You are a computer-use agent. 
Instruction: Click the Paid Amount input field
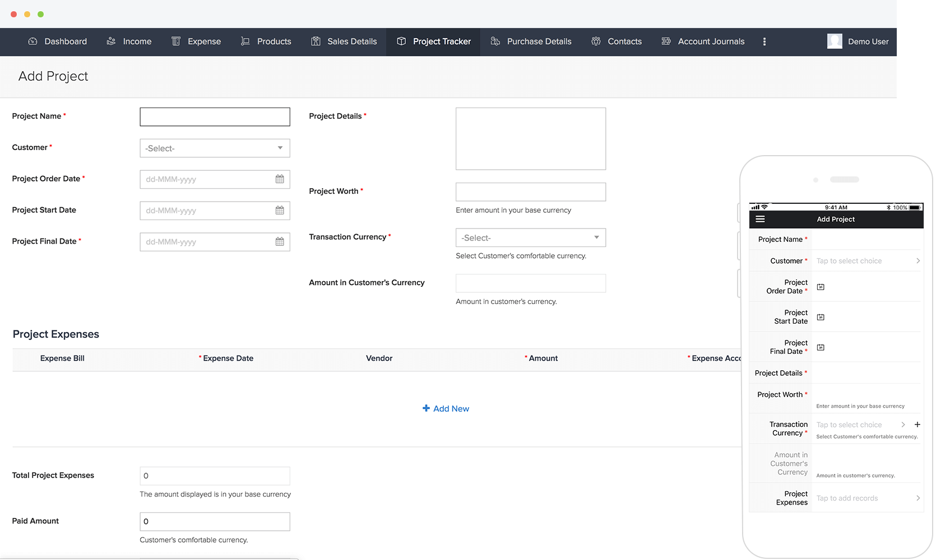[215, 521]
